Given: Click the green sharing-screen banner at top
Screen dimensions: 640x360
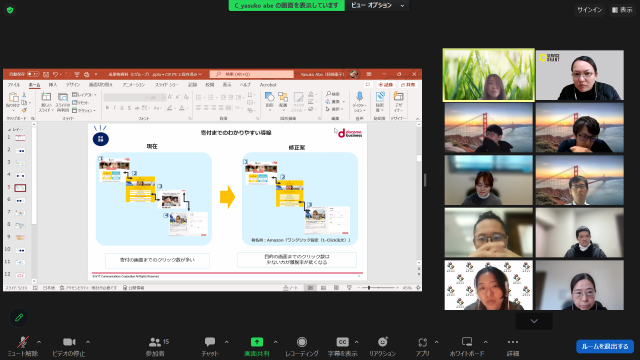Looking at the screenshot, I should 287,5.
